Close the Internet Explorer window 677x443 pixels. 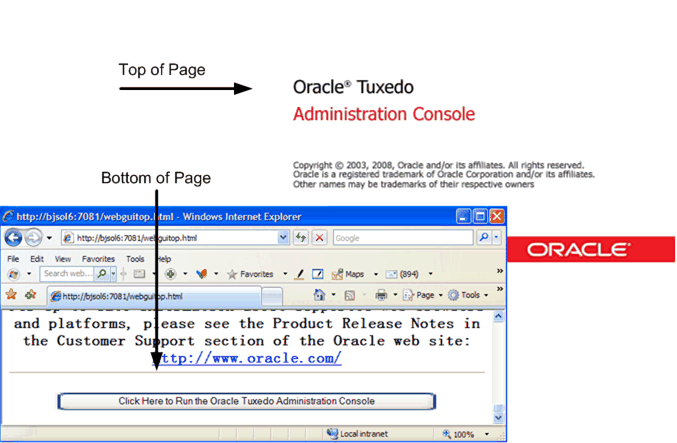click(497, 216)
